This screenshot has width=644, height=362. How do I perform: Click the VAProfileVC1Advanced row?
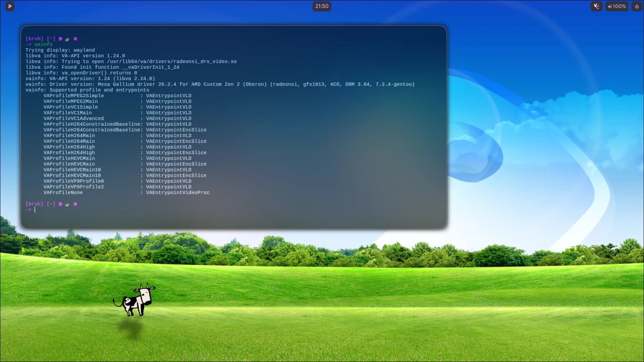117,119
